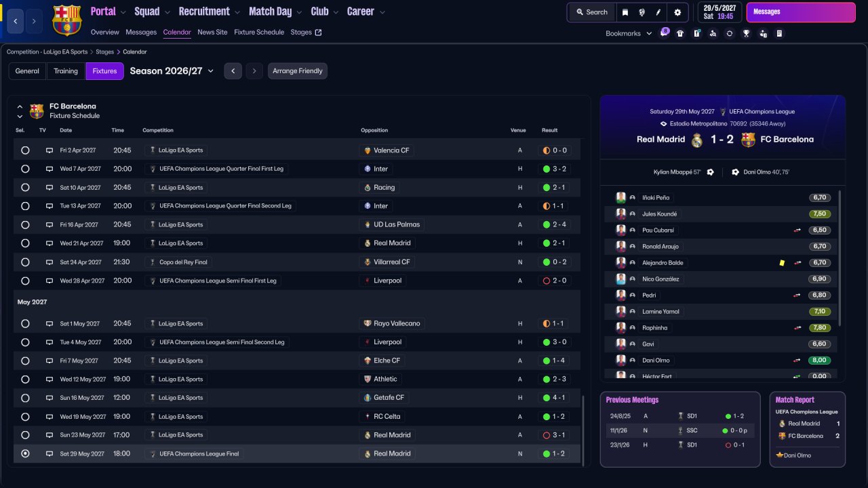Click Iñaki Peña's player portrait
868x488 pixels.
[x=620, y=198]
